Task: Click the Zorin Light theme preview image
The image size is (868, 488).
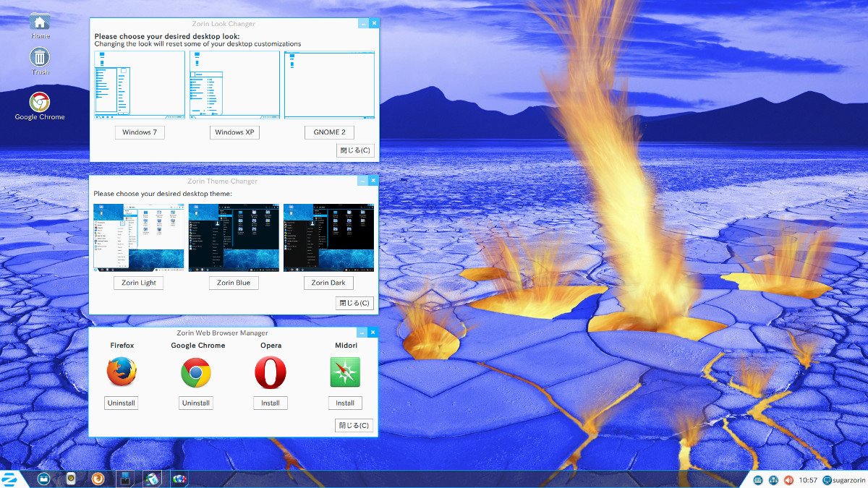Action: (x=139, y=238)
